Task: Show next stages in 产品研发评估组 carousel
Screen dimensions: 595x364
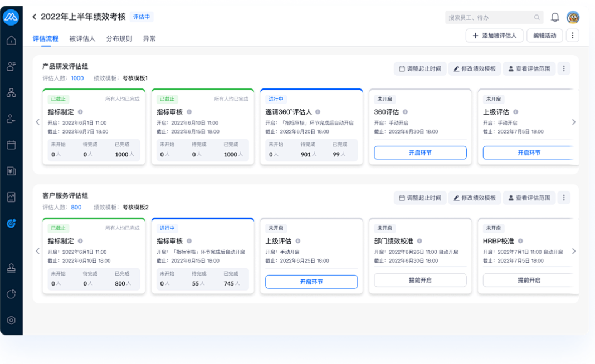Action: [574, 122]
